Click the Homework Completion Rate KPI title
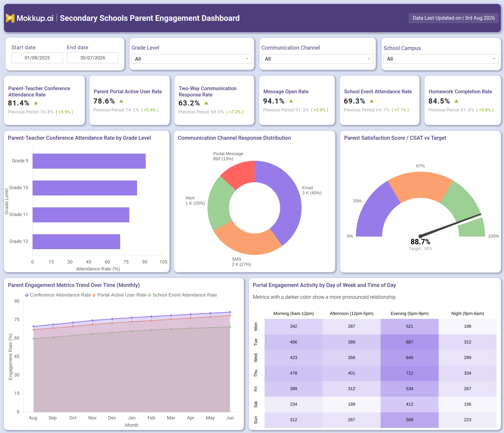The image size is (504, 433). point(460,92)
